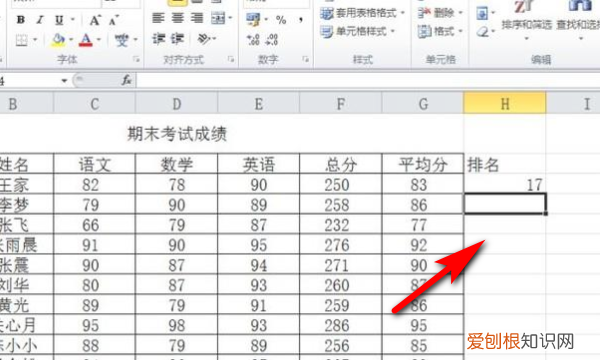Align text left
This screenshot has height=360, width=600.
(158, 18)
